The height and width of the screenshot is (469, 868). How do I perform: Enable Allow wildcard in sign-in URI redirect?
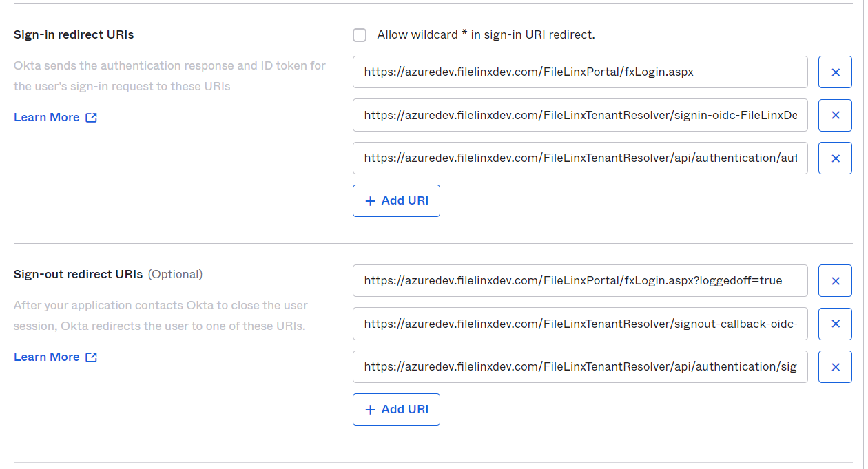[x=360, y=35]
